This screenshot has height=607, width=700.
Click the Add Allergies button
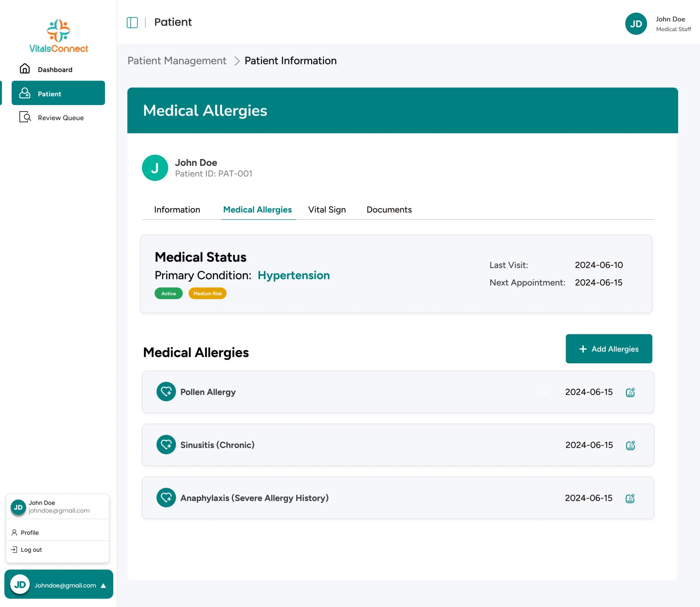(609, 348)
